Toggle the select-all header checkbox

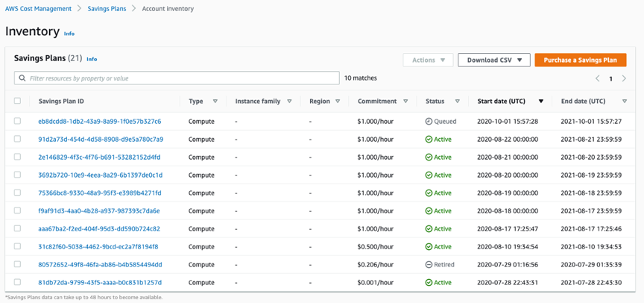(17, 101)
